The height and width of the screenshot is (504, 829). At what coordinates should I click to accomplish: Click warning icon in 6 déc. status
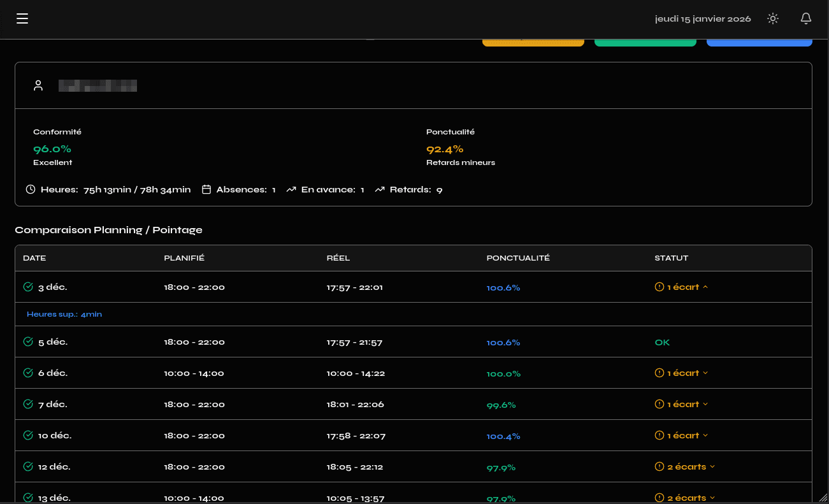pos(660,373)
